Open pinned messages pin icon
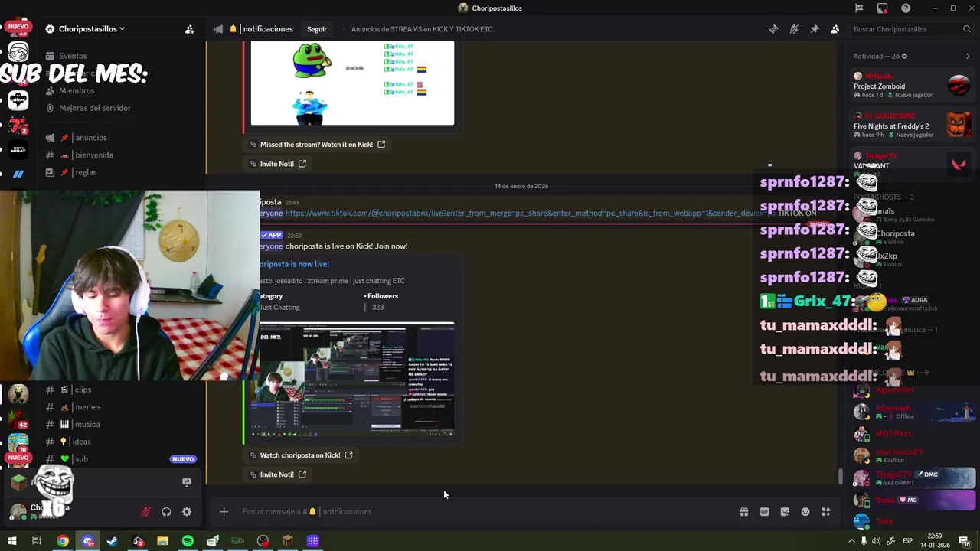Viewport: 980px width, 551px height. click(x=815, y=29)
